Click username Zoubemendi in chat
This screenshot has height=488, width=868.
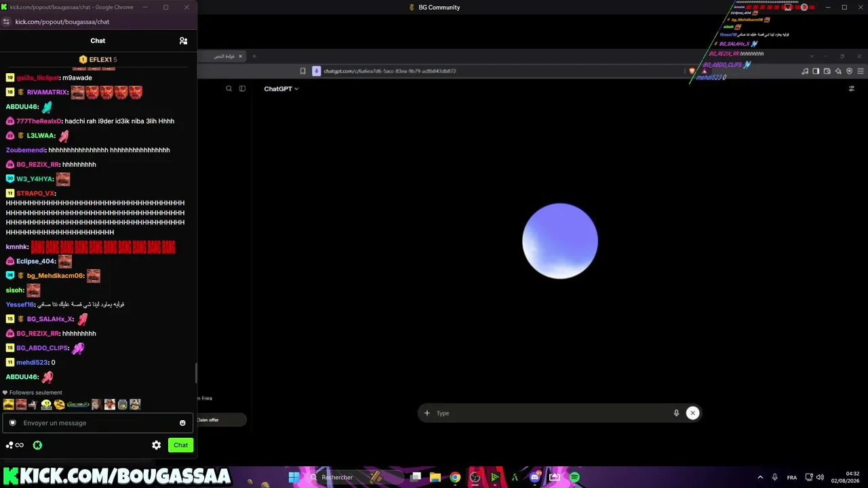point(26,150)
